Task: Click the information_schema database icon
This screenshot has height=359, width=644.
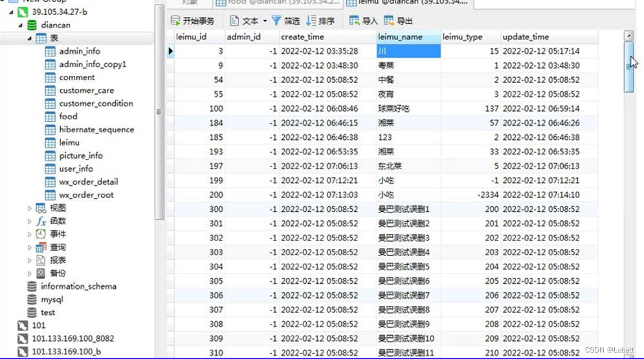Action: click(32, 286)
